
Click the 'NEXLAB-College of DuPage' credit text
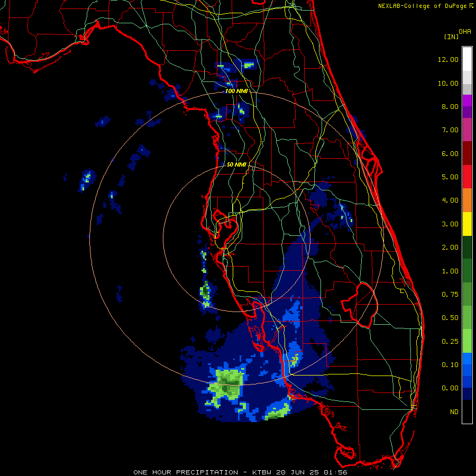tap(422, 6)
